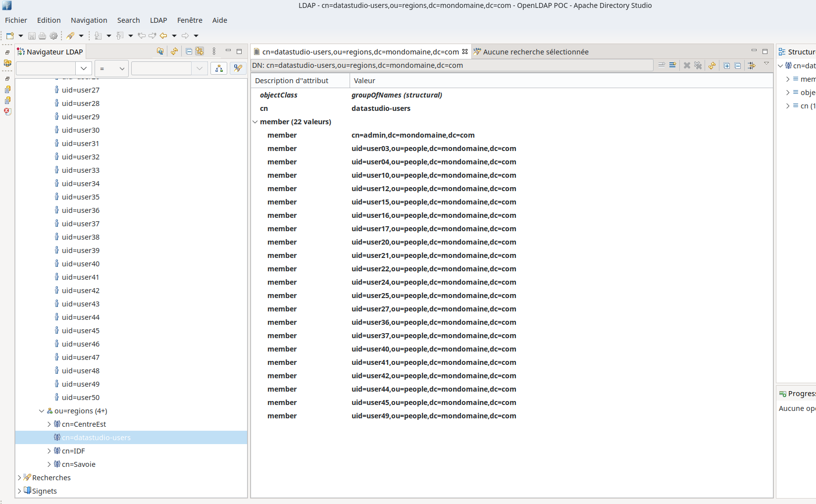This screenshot has width=816, height=504.
Task: Click the Search flashlight toolbar icon
Action: click(70, 36)
